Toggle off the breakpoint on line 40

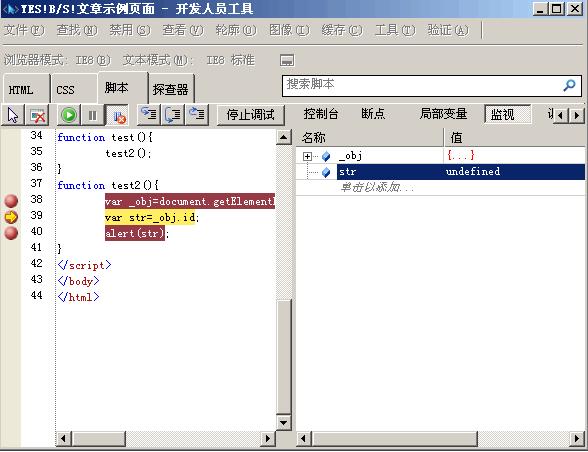11,233
